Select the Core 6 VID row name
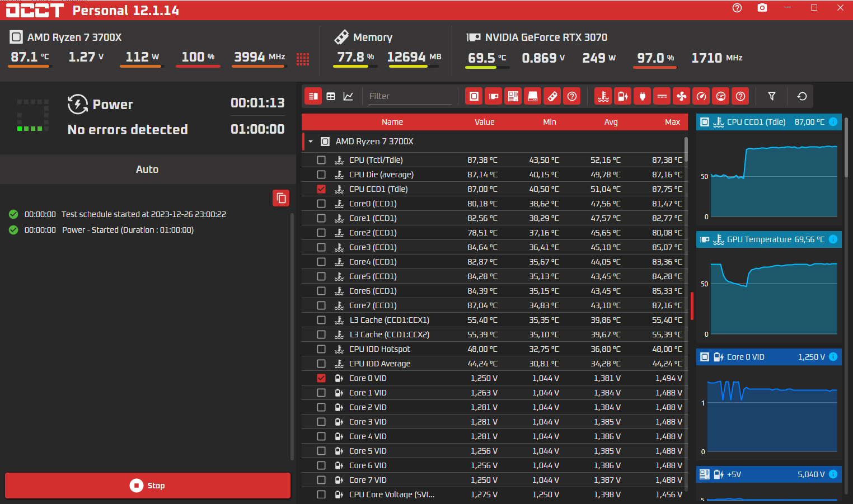 click(368, 465)
